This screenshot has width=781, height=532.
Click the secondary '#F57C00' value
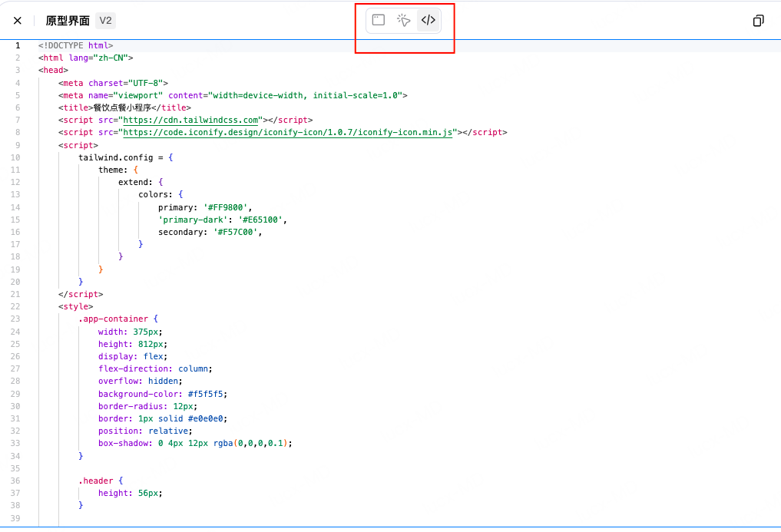coord(235,232)
